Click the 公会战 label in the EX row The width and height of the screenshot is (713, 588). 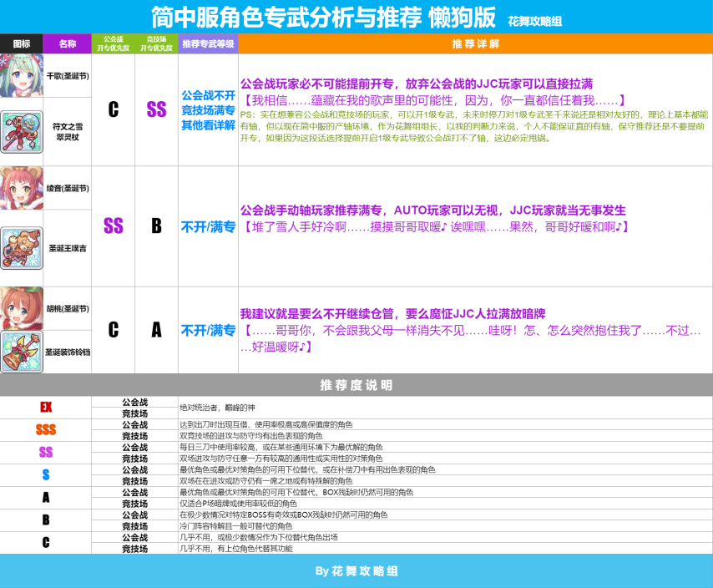[134, 402]
